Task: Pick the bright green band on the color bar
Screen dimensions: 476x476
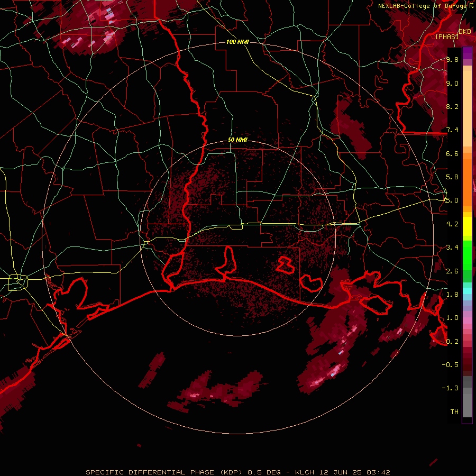Action: [467, 255]
